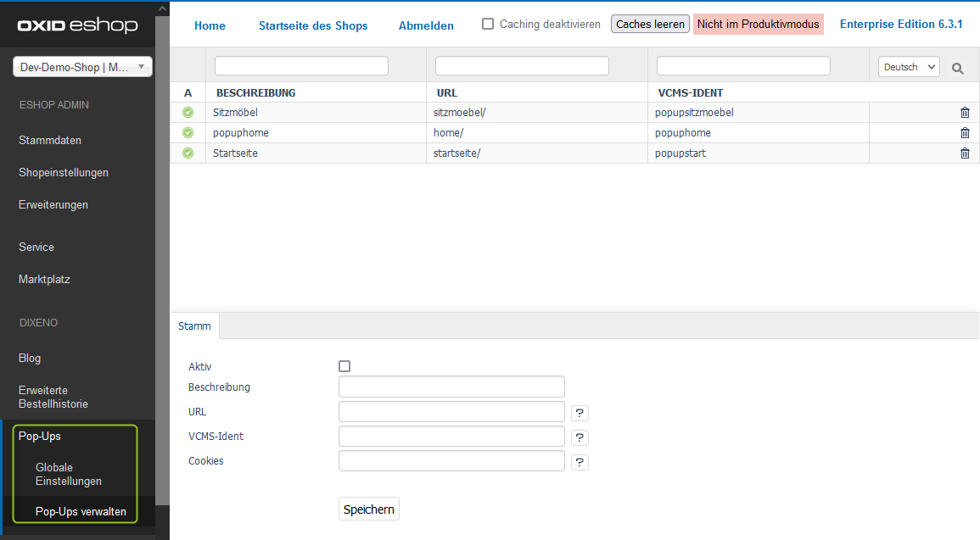
Task: Enable the Aktiv checkbox
Action: [344, 366]
